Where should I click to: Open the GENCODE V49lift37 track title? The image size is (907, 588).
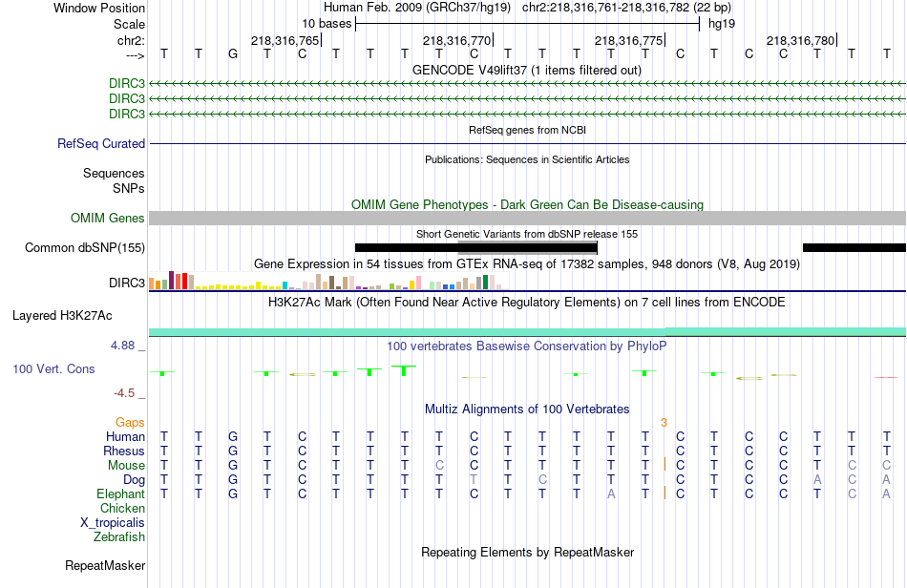(x=527, y=70)
